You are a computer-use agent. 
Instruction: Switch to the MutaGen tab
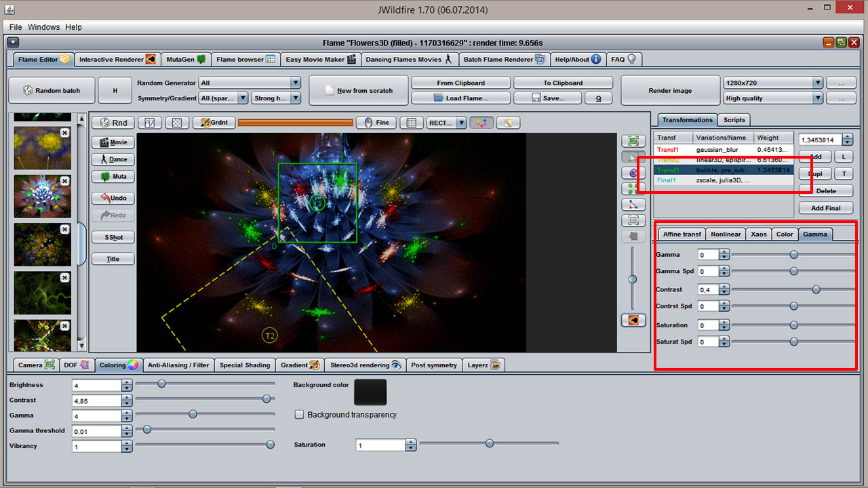coord(186,59)
